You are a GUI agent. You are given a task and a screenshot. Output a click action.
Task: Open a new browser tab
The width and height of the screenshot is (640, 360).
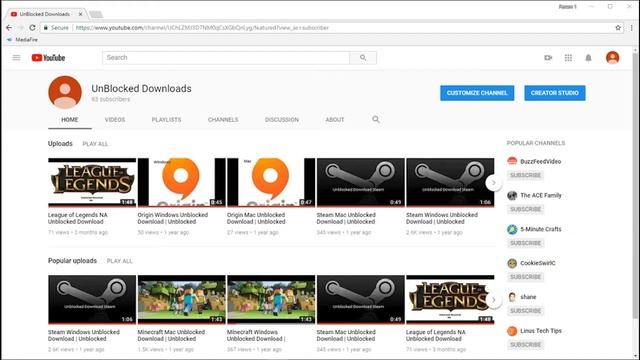[96, 14]
